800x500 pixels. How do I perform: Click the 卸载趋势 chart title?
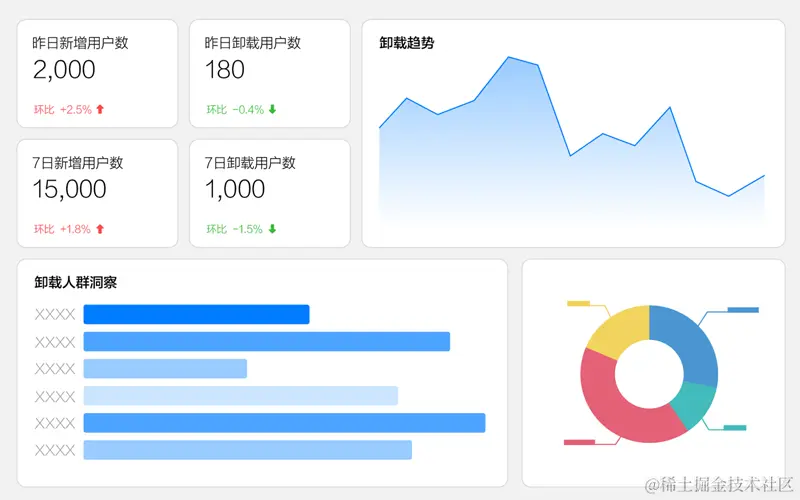(407, 43)
